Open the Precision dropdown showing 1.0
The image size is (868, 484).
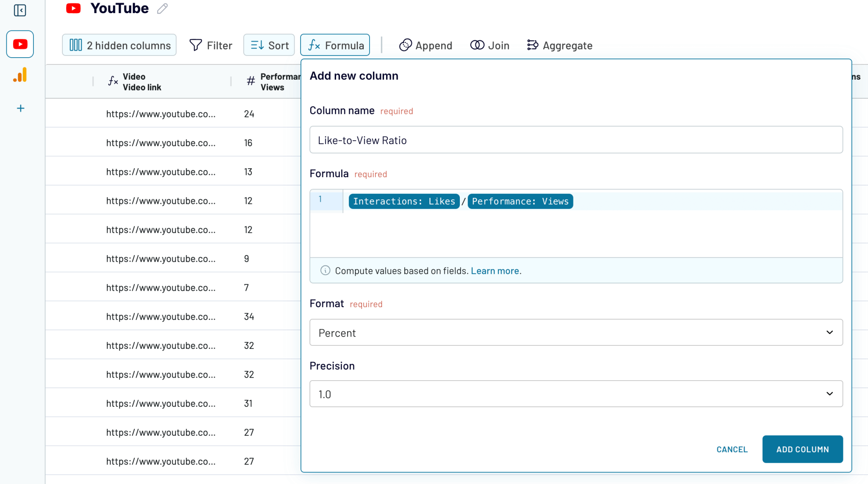(576, 394)
